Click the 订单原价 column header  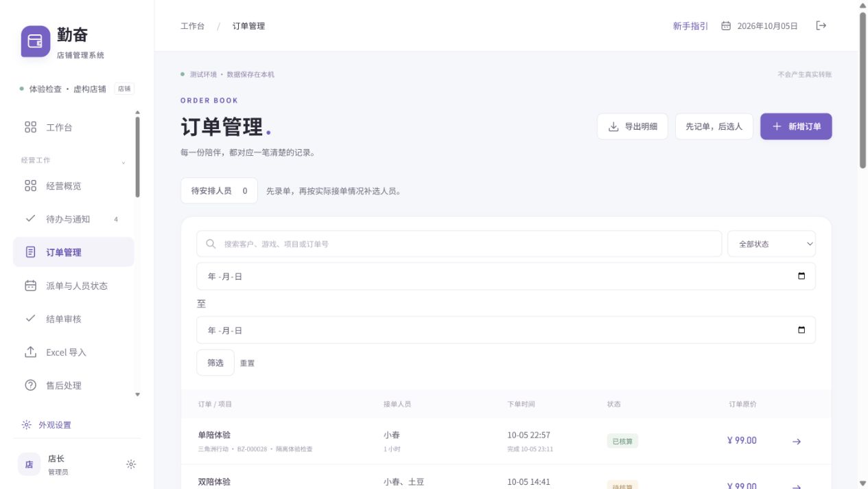click(x=742, y=404)
